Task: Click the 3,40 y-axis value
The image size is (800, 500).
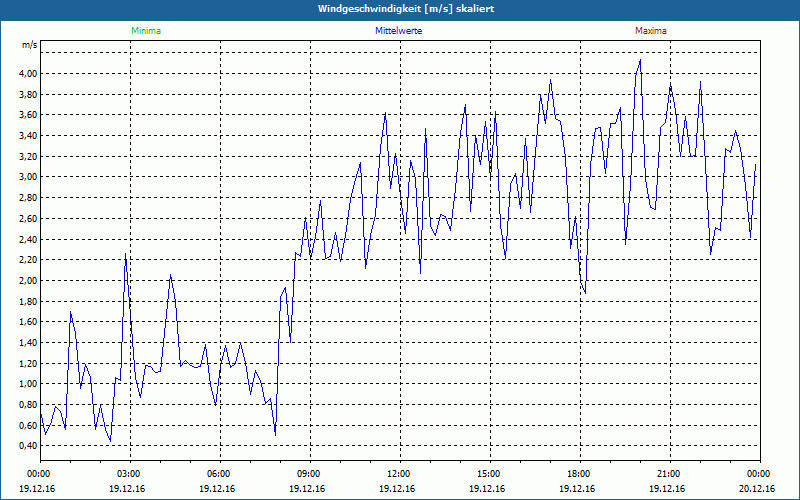Action: pyautogui.click(x=29, y=136)
